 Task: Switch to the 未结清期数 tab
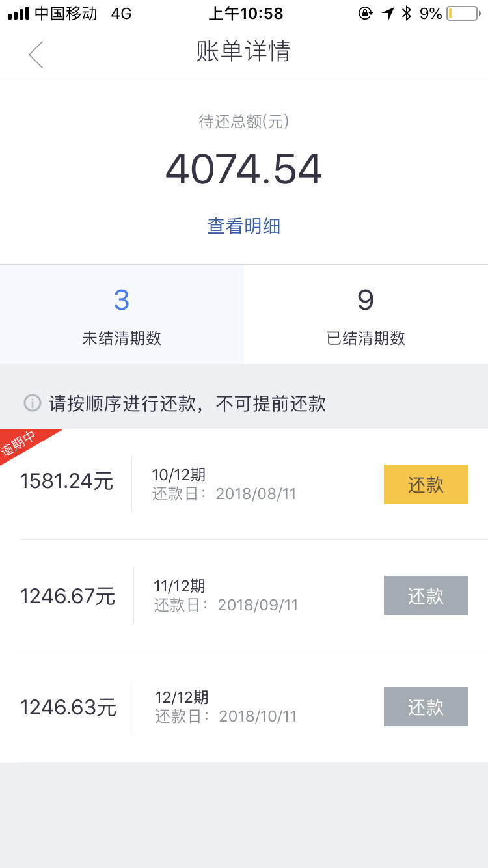[122, 314]
